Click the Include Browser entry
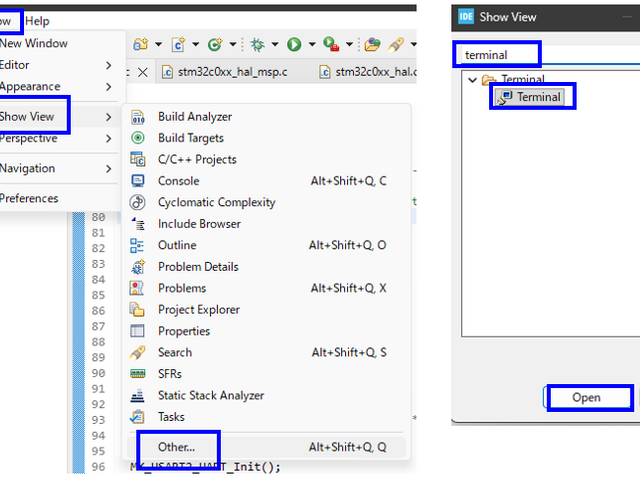 click(x=199, y=224)
